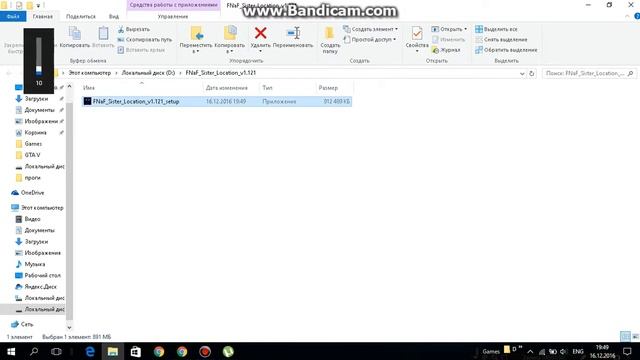Show hidden tray icons with the chevron
This screenshot has height=360, width=640.
tap(530, 351)
